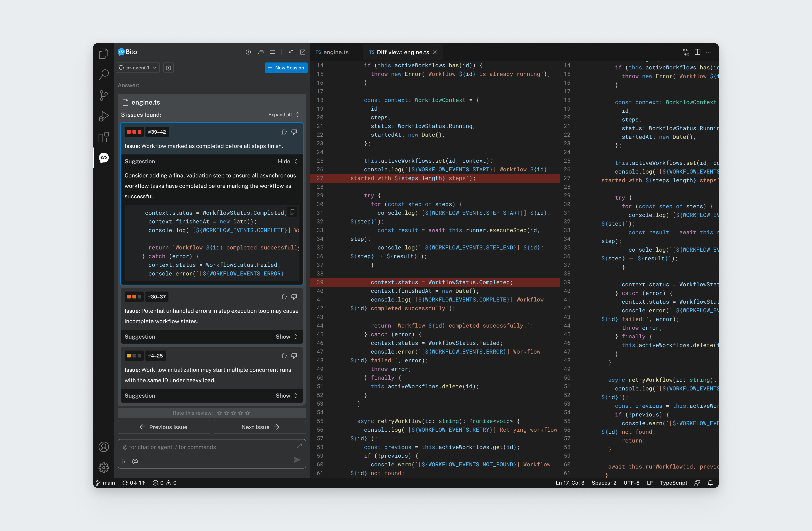Close the Diff view: engine.ts tab
812x531 pixels.
tap(434, 52)
